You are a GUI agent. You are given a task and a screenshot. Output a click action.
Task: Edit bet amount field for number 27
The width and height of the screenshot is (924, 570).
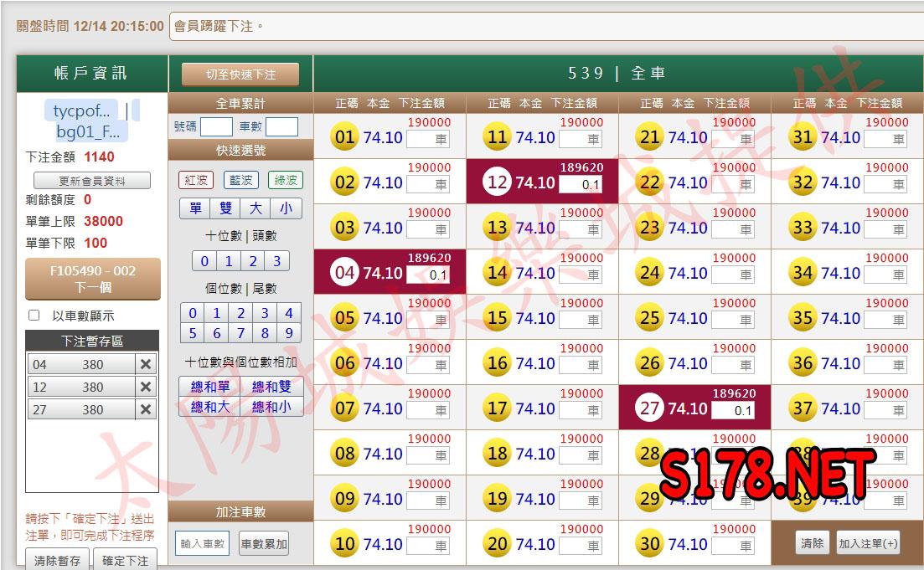pos(732,410)
